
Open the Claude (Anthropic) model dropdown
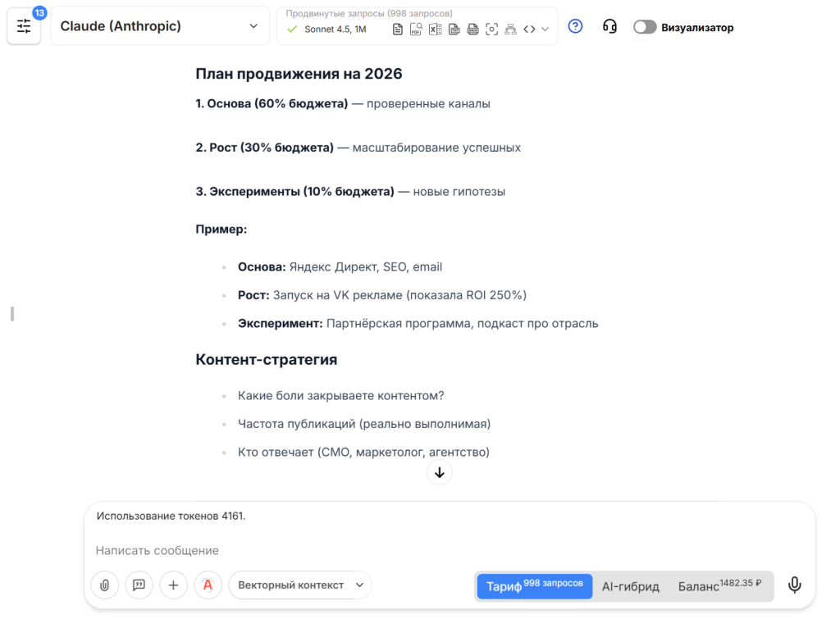tap(160, 25)
